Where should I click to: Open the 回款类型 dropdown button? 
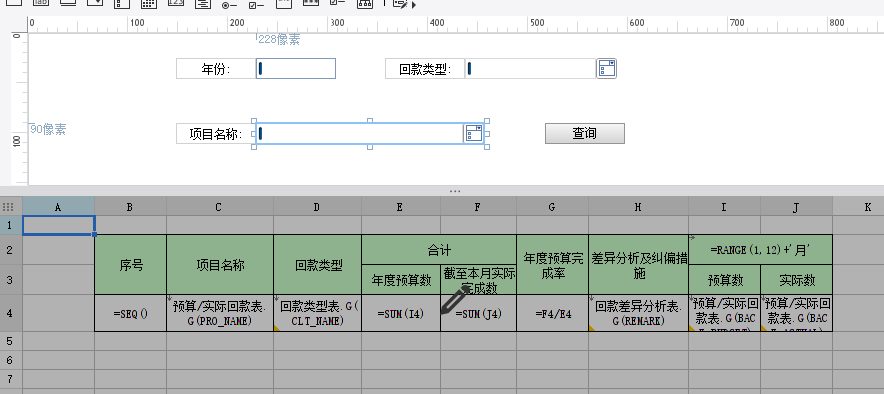pos(606,68)
